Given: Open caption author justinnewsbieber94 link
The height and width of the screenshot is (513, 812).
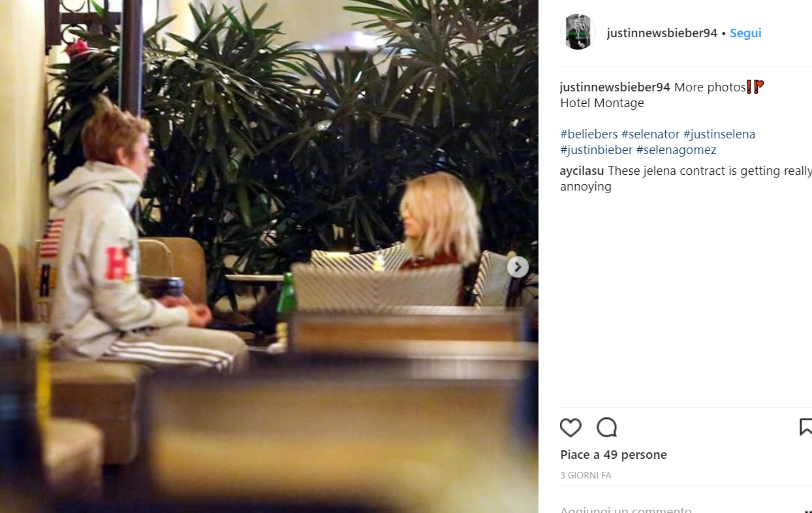Looking at the screenshot, I should click(616, 87).
